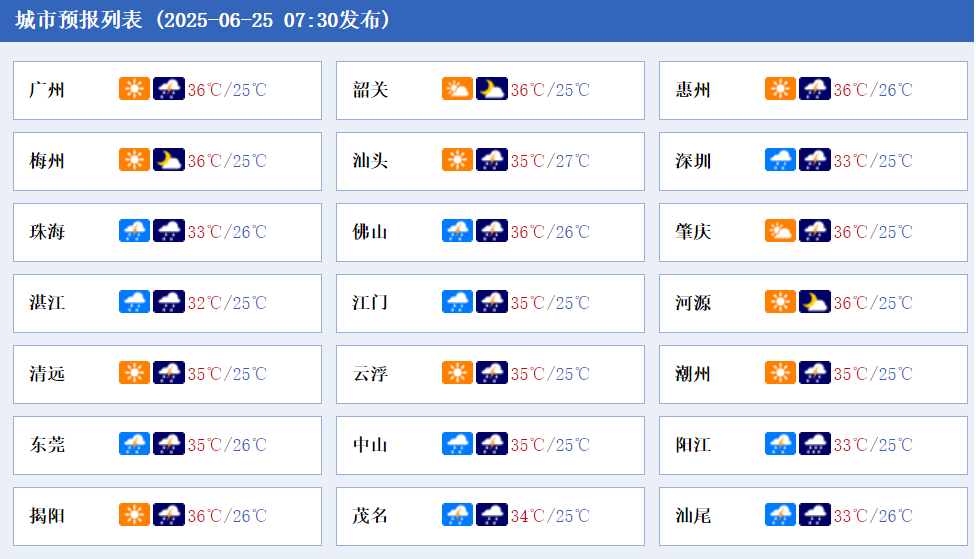Click Foshan's night thunderstorm icon
The width and height of the screenshot is (976, 559).
[492, 231]
